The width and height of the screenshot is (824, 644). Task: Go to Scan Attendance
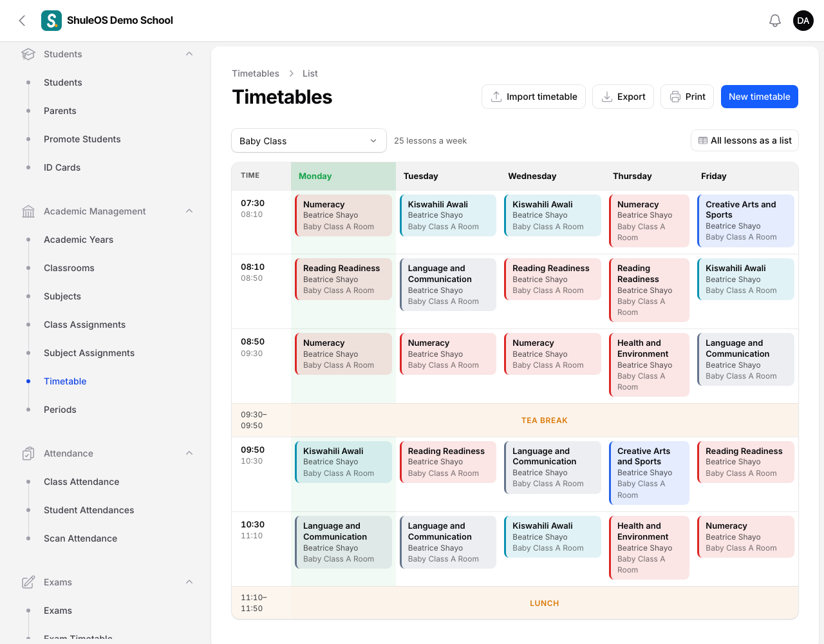pyautogui.click(x=80, y=538)
